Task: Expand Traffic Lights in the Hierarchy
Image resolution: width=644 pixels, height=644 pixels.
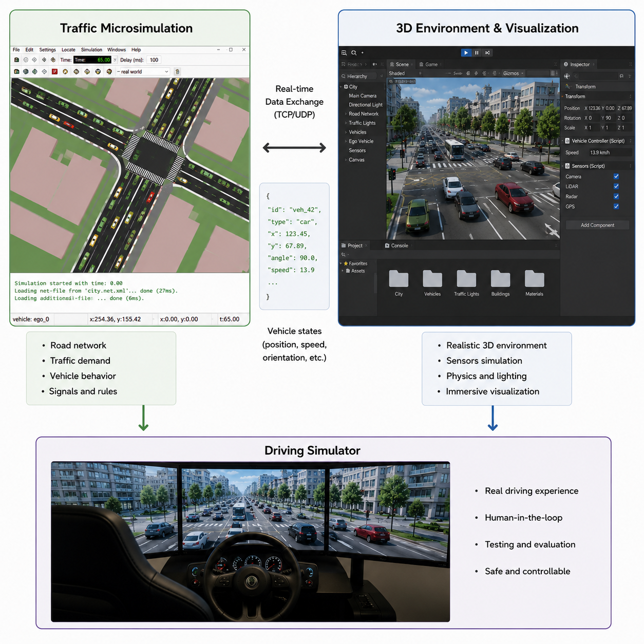Action: (x=346, y=123)
